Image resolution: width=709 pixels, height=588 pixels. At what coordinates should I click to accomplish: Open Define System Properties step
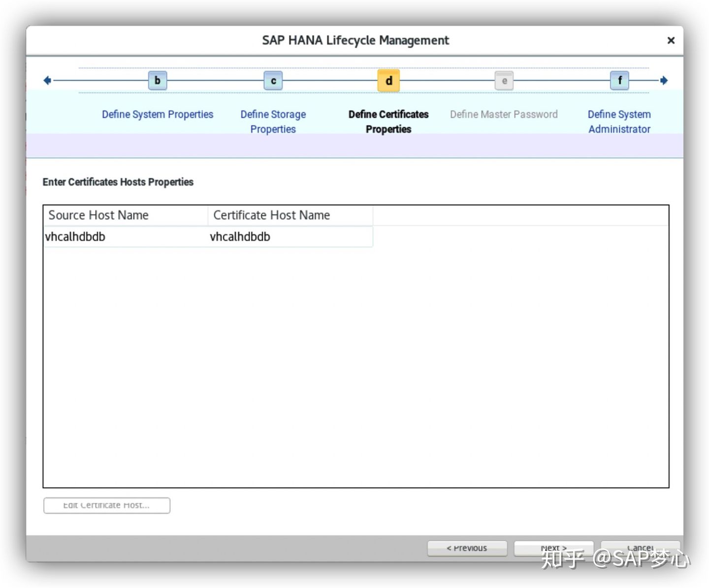(158, 114)
